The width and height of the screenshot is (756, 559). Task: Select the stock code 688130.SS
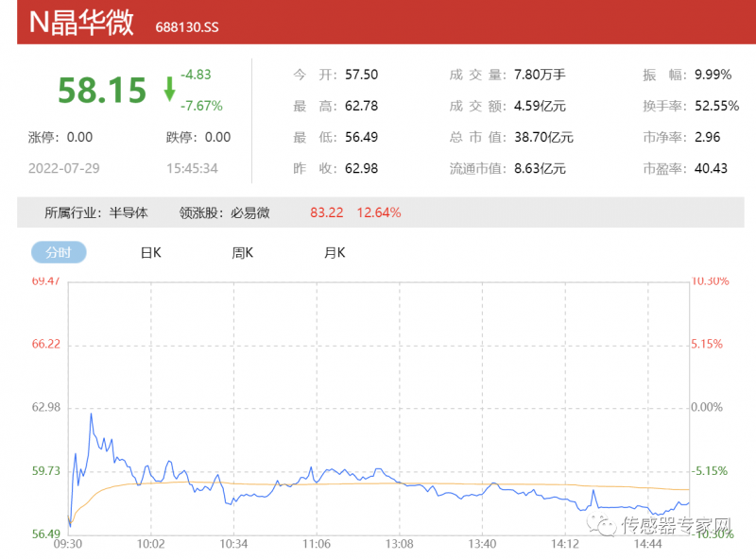click(x=185, y=26)
